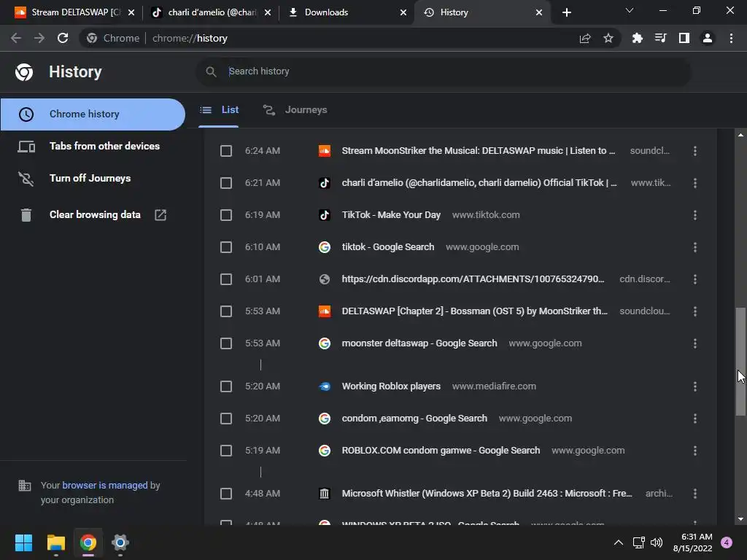
Task: Open the Working Roblox players link
Action: tap(391, 386)
